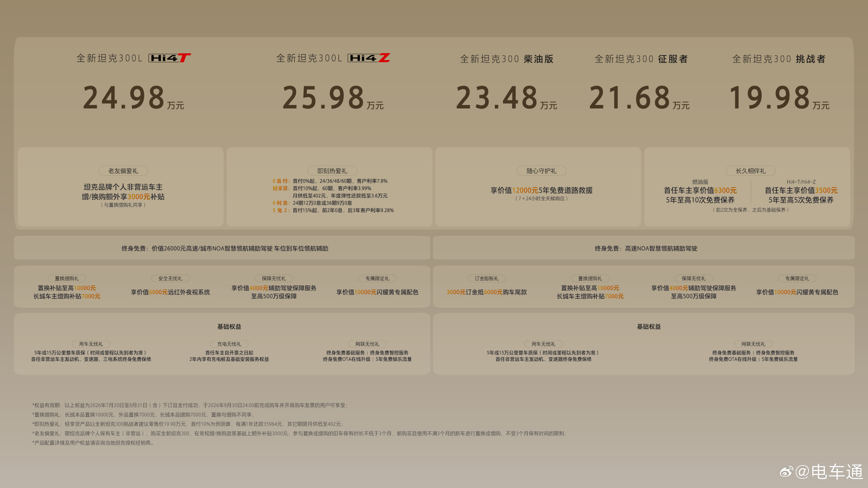Select the 全新坦克300L title beside Hi4Z

309,58
